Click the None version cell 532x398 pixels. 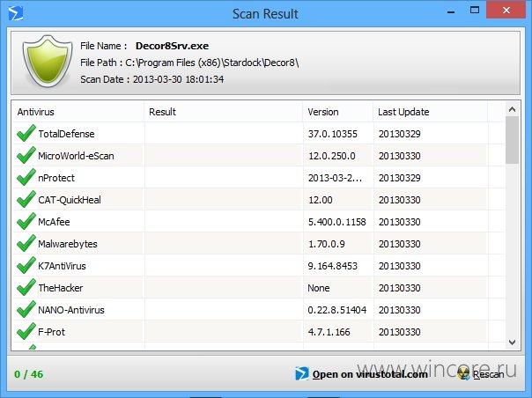pos(319,288)
